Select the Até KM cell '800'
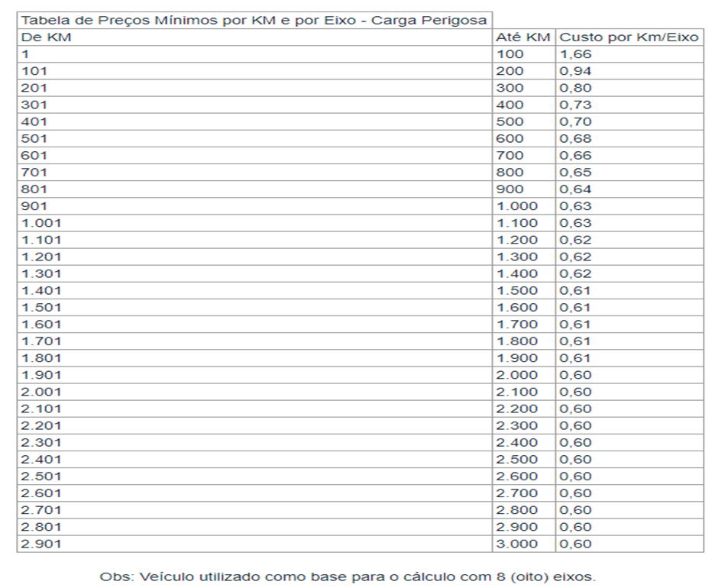The image size is (728, 588). coord(524,172)
